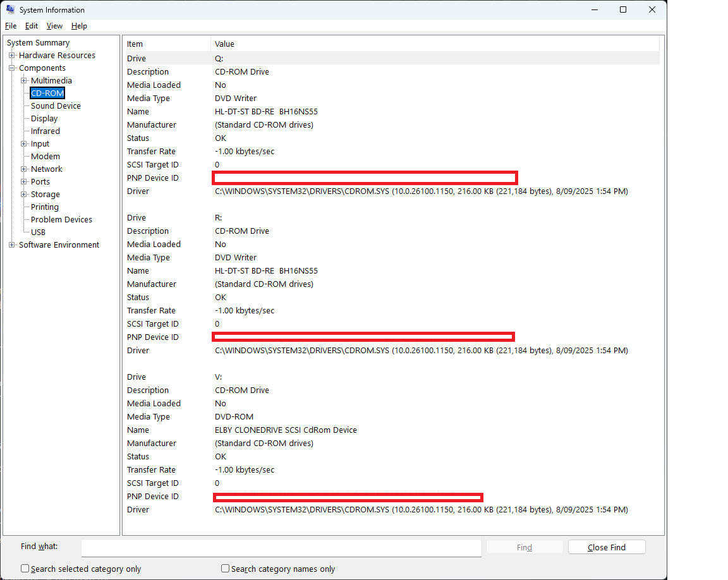728x580 pixels.
Task: Minimize the System Information window
Action: tap(594, 9)
